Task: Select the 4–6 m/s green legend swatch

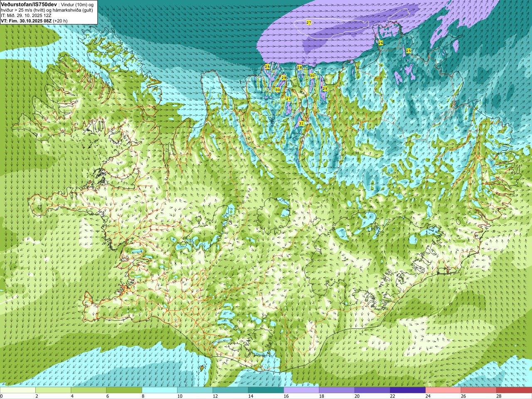Action: [89, 390]
